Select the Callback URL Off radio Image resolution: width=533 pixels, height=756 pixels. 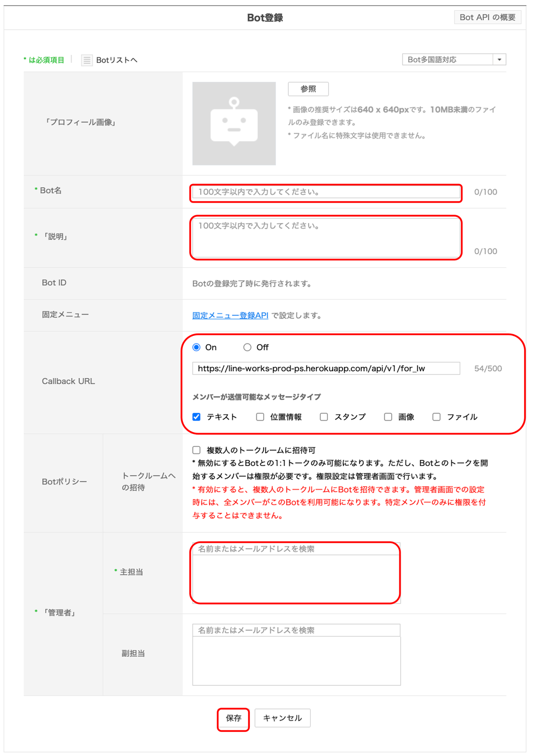(247, 348)
